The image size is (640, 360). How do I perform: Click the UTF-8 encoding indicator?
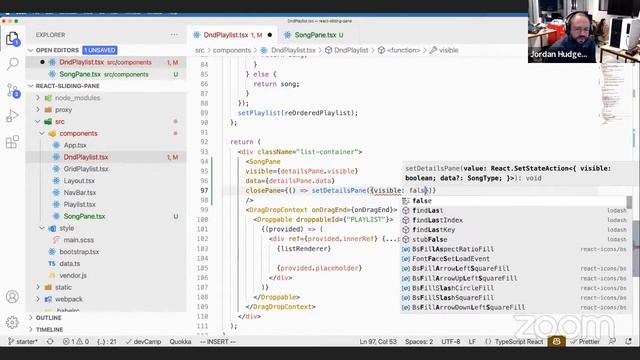451,342
